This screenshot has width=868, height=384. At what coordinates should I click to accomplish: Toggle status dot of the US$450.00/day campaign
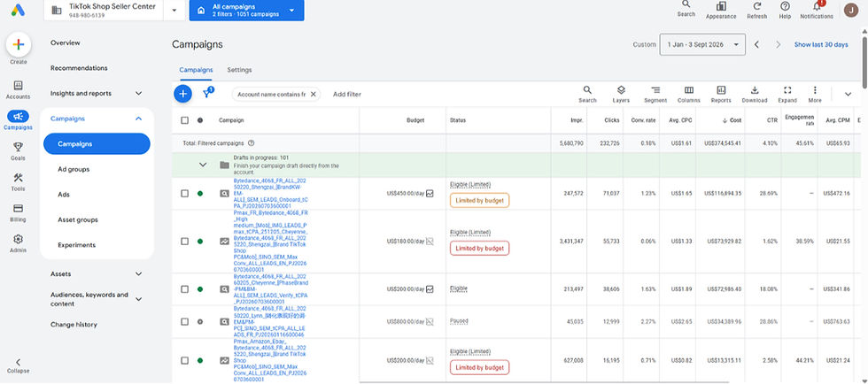coord(200,194)
